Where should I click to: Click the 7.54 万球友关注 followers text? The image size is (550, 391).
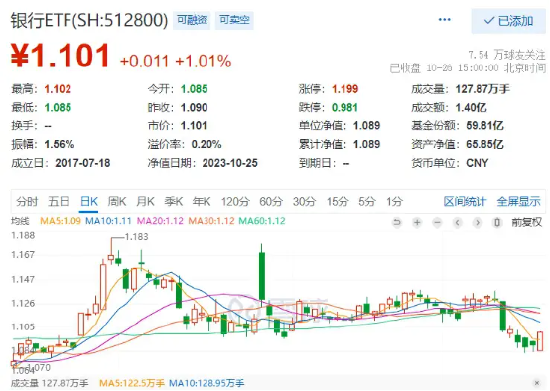click(x=507, y=55)
